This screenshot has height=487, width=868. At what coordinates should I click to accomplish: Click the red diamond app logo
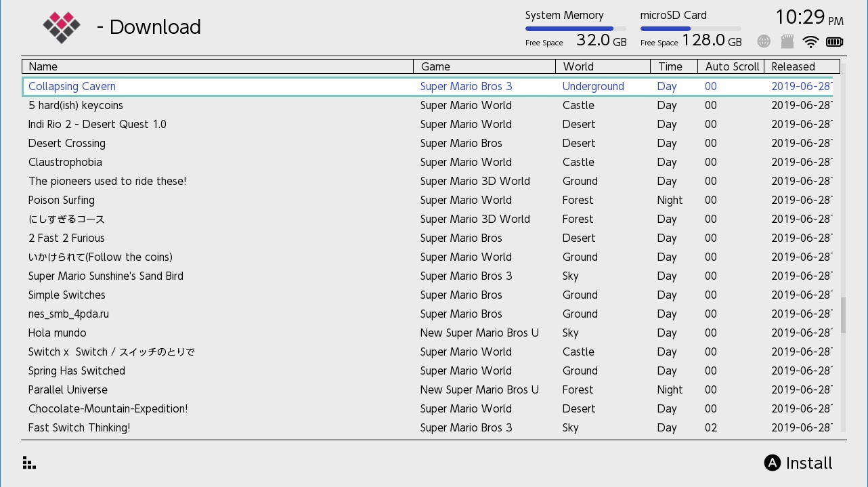(62, 26)
